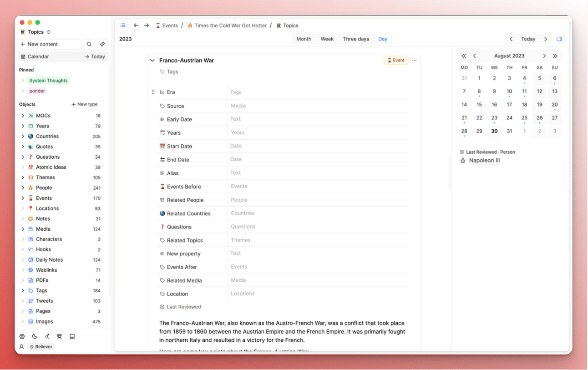Click the Tweets icon in sidebar
This screenshot has height=370, width=588.
[x=30, y=301]
